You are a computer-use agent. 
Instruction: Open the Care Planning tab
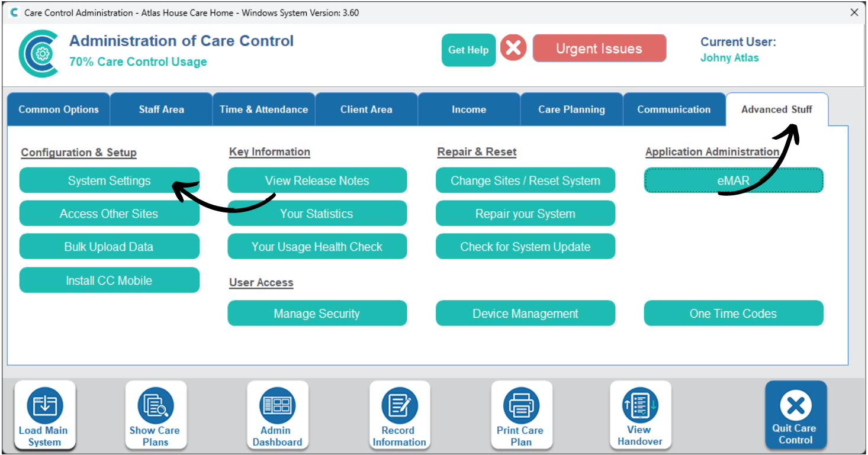571,109
